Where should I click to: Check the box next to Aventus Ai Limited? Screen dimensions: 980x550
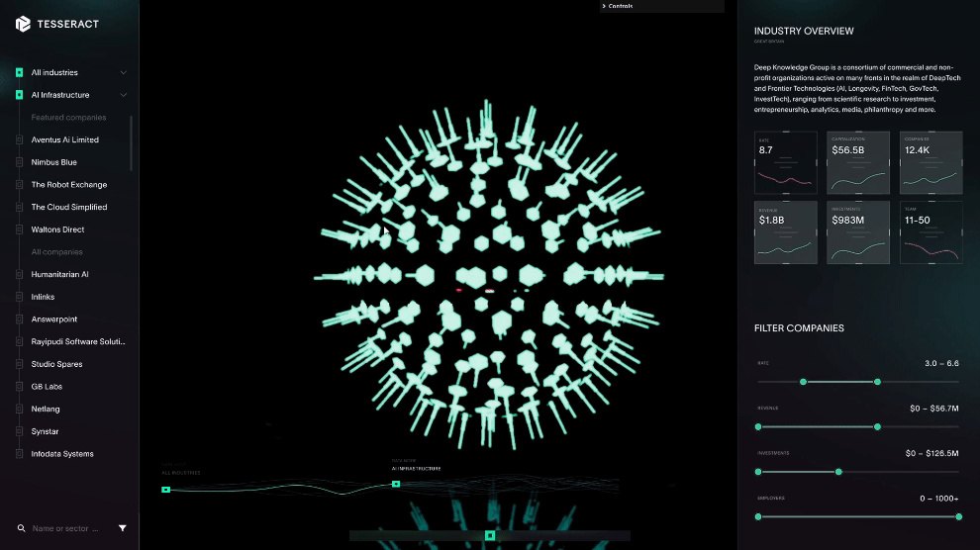coord(20,139)
